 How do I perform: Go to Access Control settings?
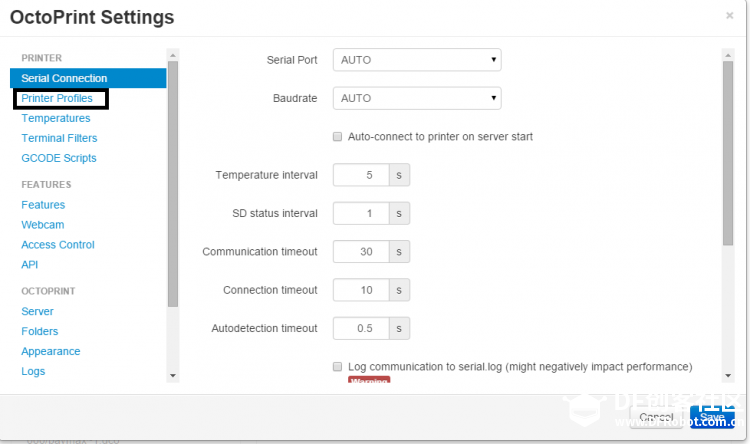point(58,244)
